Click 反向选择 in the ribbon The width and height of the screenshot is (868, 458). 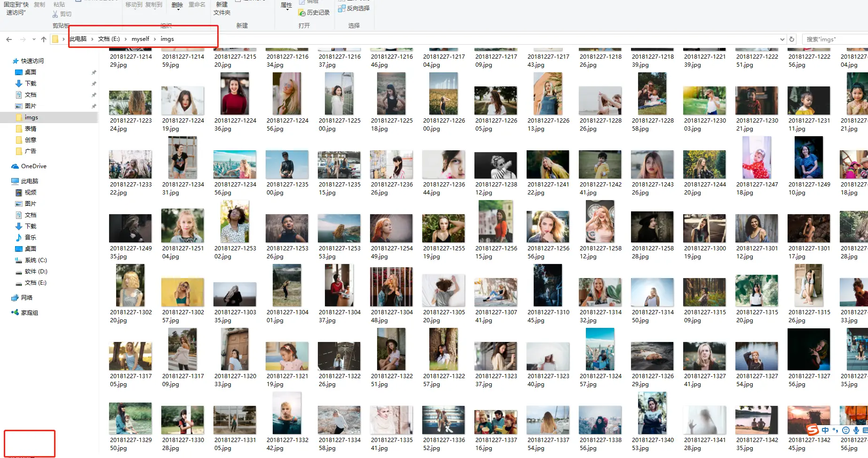(x=354, y=8)
